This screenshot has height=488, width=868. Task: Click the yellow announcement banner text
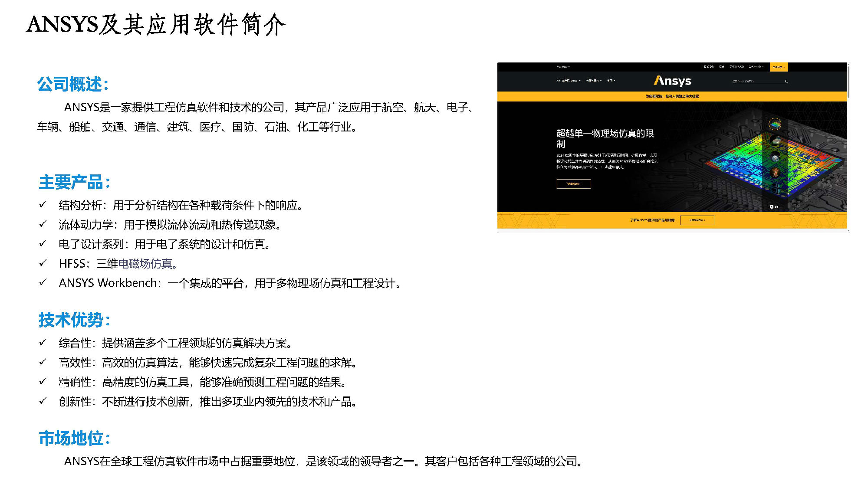coord(672,96)
